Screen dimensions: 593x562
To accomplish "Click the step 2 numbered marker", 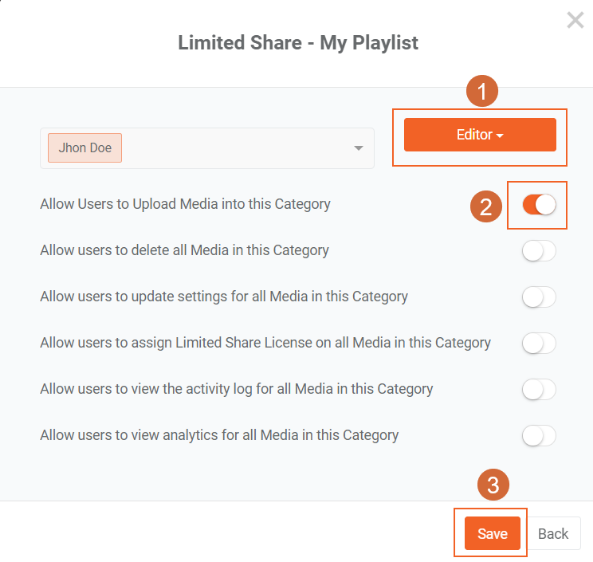I will click(486, 206).
